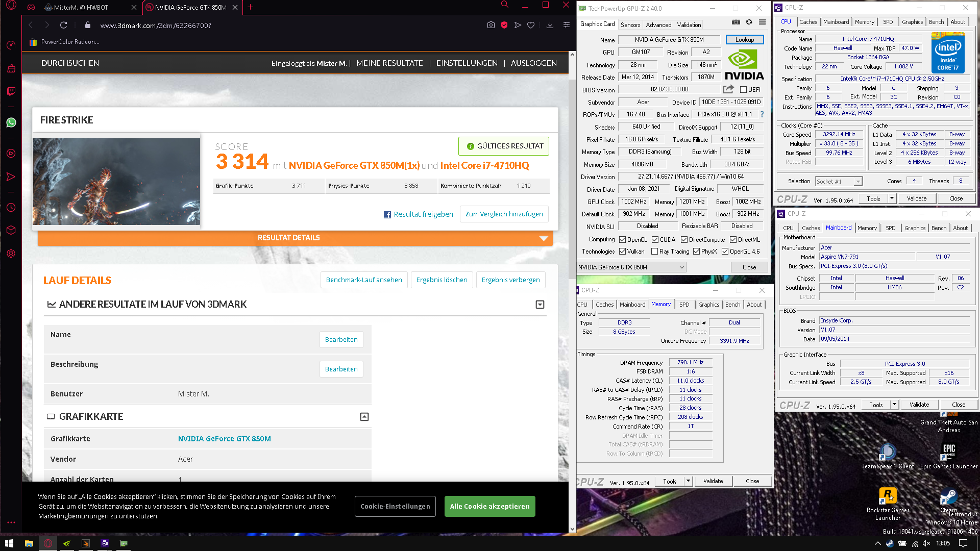Screen dimensions: 980x551
Task: Toggle UEFI checkbox in GPU-Z
Action: 743,90
